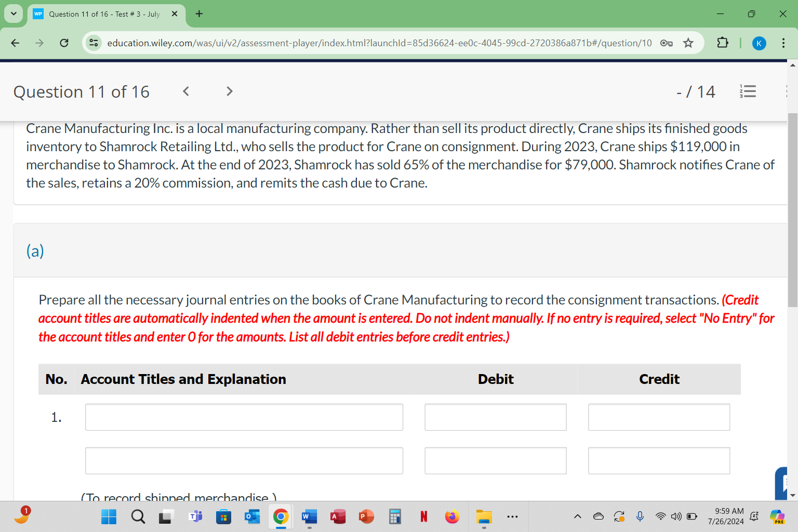Expand hidden system tray icons
This screenshot has width=798, height=532.
pos(577,516)
